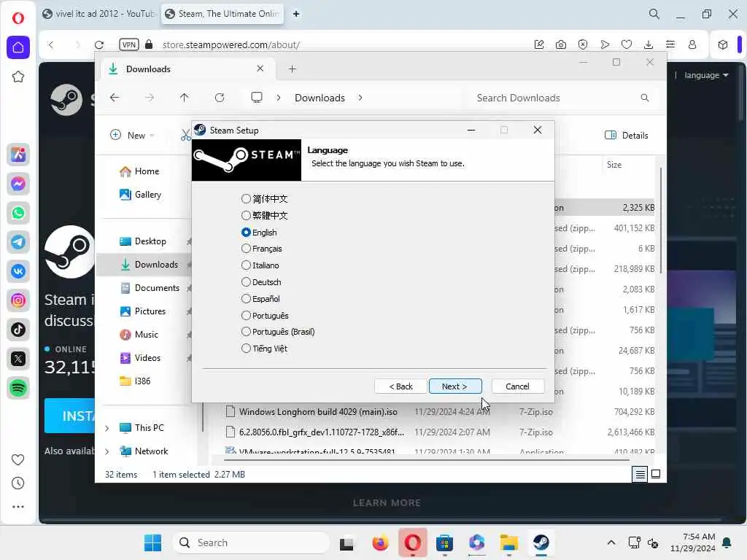The image size is (747, 560).
Task: Open Gallery in the navigation pane
Action: click(x=141, y=195)
